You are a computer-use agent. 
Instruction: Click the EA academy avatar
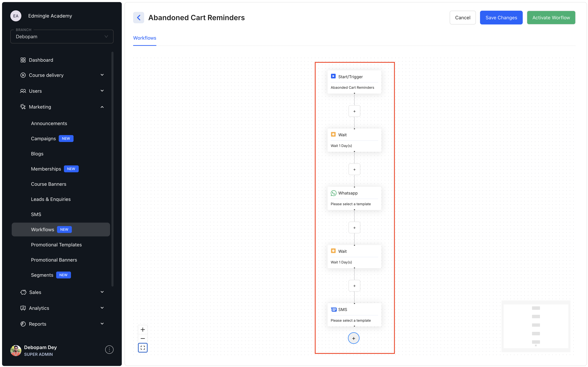point(16,16)
